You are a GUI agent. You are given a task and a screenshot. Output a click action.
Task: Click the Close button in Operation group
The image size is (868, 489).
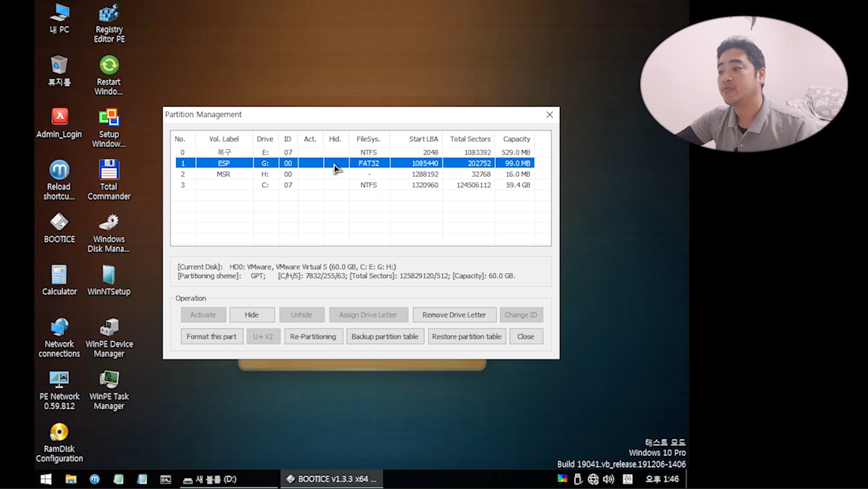[526, 337]
